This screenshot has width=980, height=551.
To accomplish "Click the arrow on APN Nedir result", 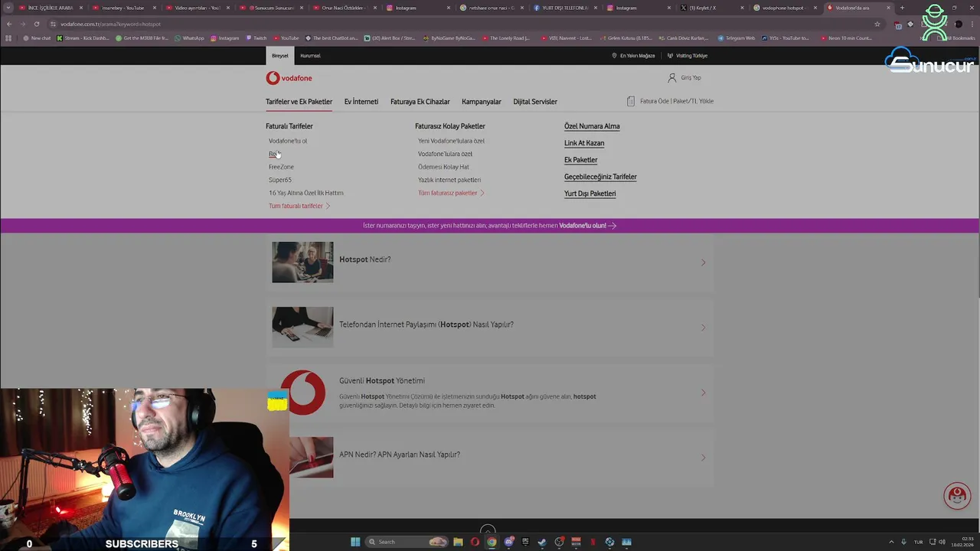I will pyautogui.click(x=703, y=458).
